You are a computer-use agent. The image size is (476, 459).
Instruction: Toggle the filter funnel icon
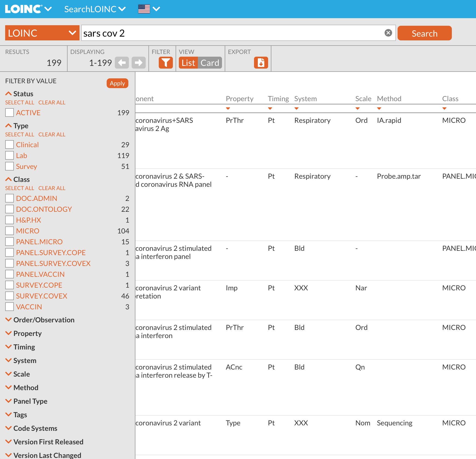[166, 63]
